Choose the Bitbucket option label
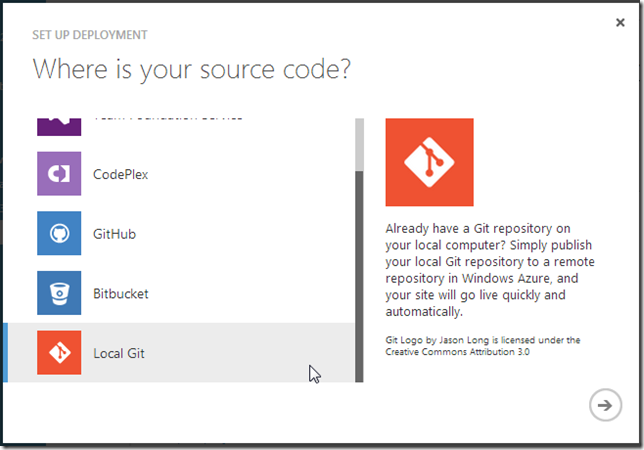The image size is (644, 450). point(122,295)
